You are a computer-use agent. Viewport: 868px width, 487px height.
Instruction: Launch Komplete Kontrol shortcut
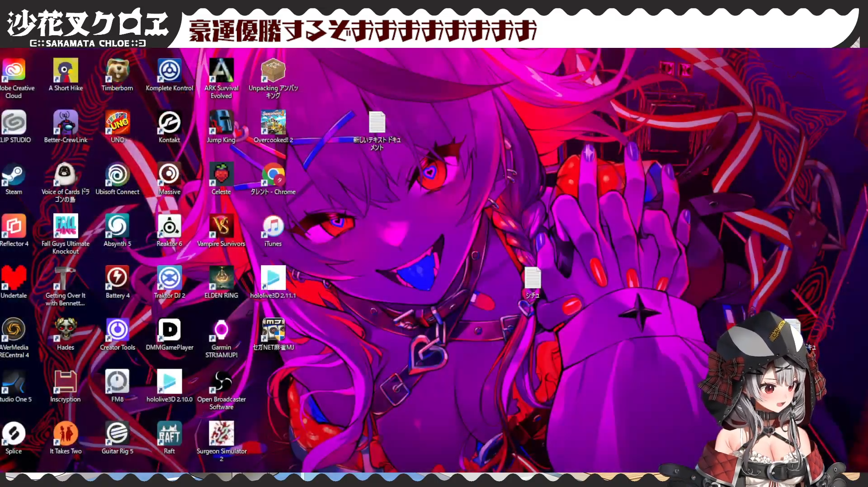[170, 70]
